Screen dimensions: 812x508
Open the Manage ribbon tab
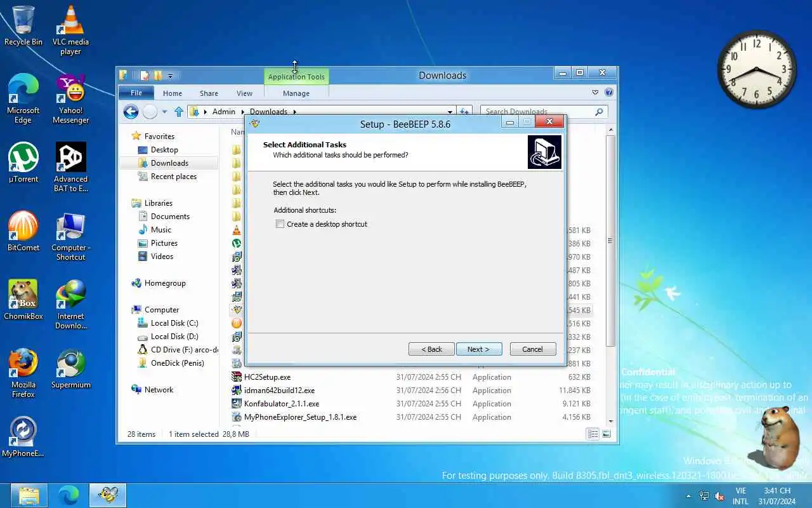(296, 93)
